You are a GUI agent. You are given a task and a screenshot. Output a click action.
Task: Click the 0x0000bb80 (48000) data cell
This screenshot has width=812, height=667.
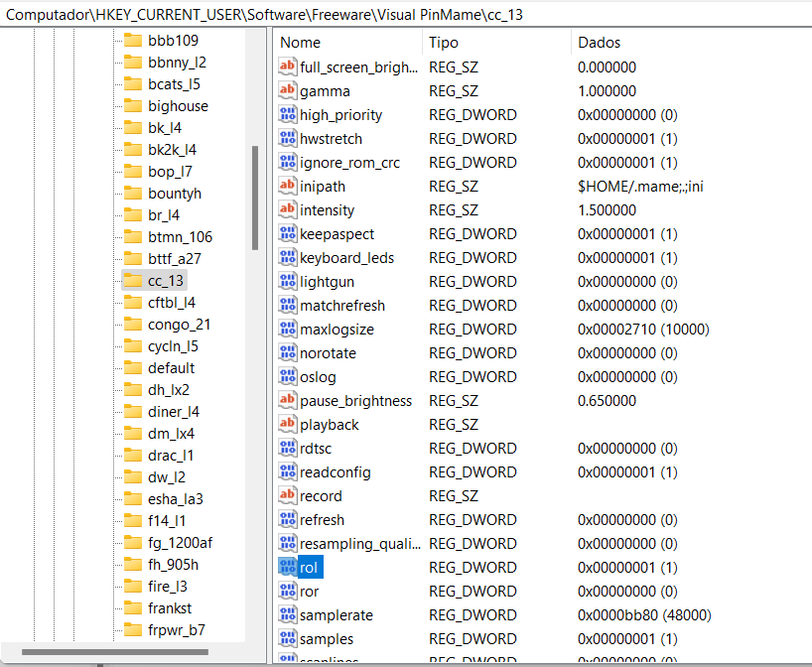644,615
